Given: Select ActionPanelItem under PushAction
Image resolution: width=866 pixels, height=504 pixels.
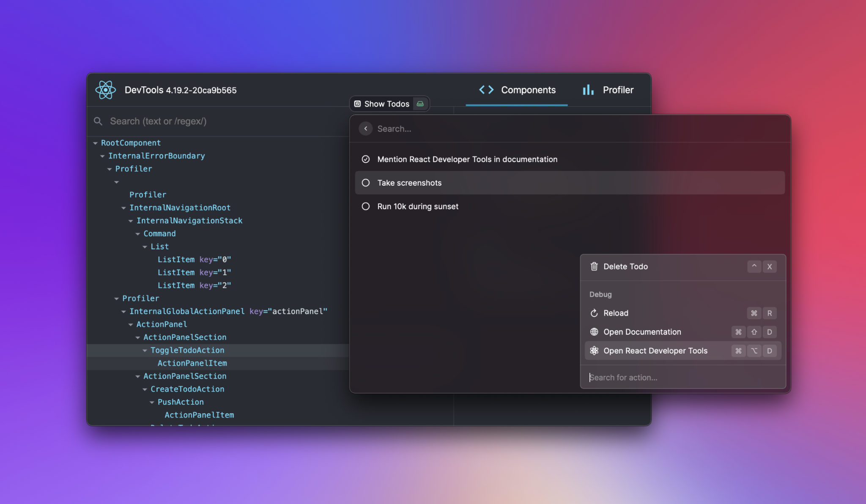Looking at the screenshot, I should (199, 415).
